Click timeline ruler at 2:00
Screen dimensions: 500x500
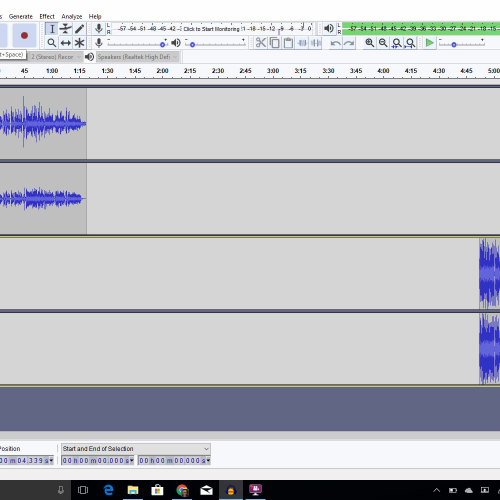pos(162,71)
